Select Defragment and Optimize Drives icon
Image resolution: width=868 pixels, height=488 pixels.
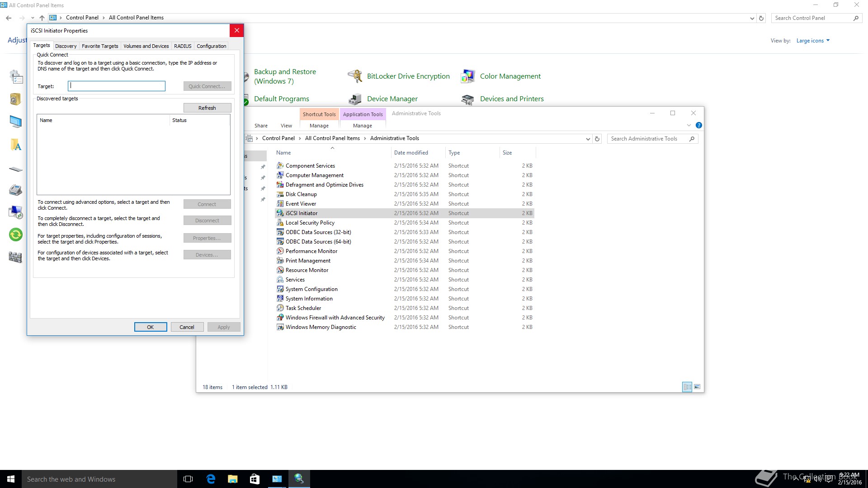pos(280,185)
